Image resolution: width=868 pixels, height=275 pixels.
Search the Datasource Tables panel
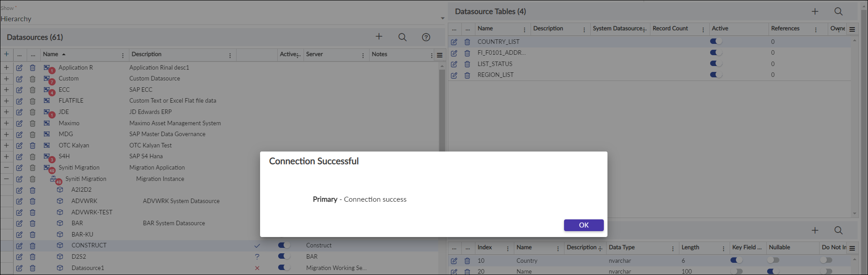(x=839, y=11)
